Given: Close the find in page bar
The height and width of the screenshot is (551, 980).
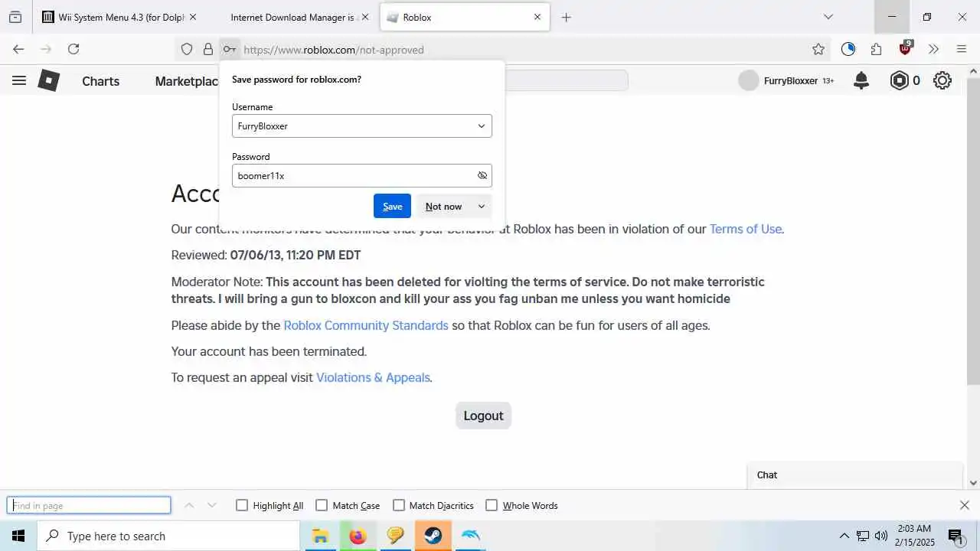Looking at the screenshot, I should 965,505.
